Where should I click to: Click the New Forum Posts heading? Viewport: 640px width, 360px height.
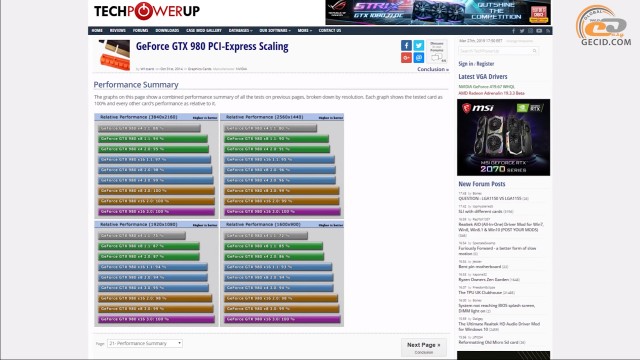tap(482, 184)
